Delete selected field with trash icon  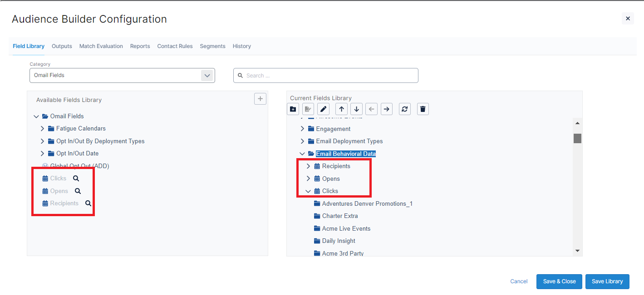coord(423,109)
